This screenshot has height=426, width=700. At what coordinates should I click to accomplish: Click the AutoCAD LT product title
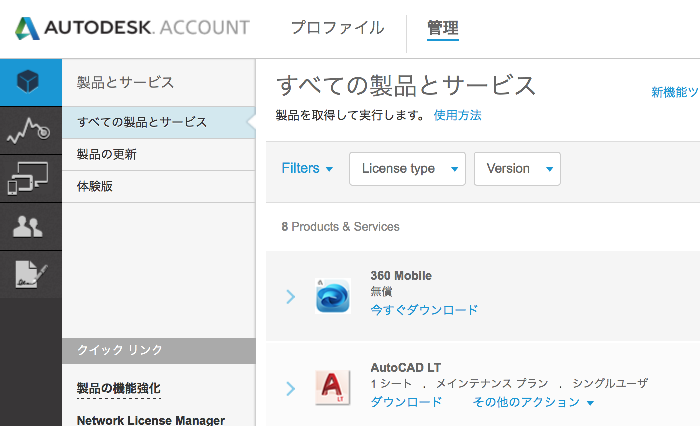(x=405, y=368)
